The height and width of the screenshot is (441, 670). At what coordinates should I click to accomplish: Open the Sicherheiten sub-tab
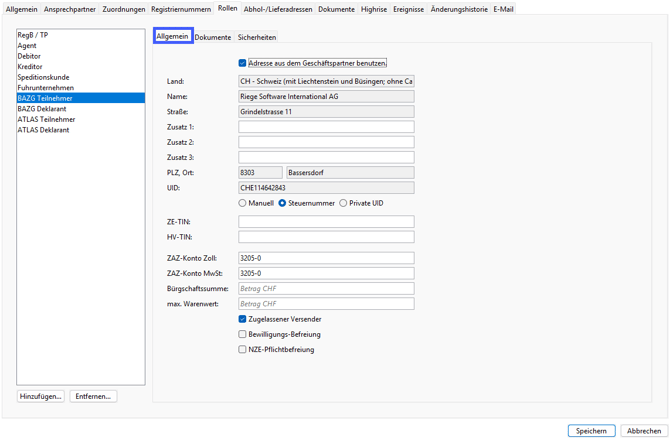click(x=257, y=37)
